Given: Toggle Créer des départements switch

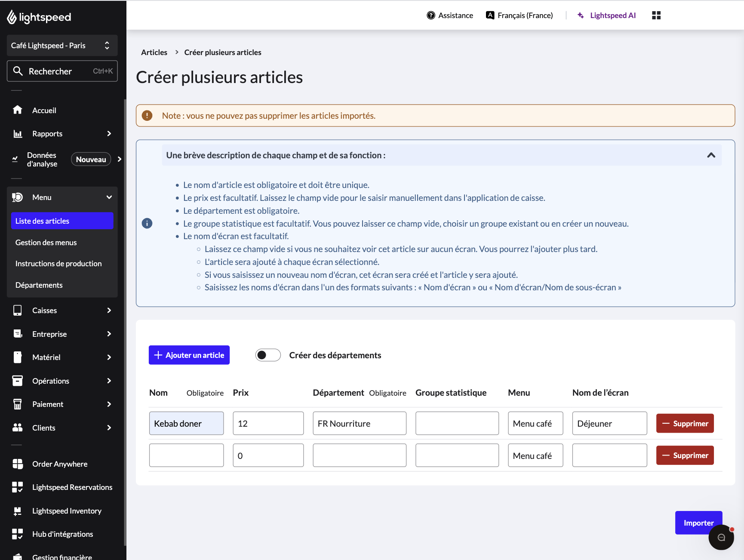Looking at the screenshot, I should coord(268,355).
